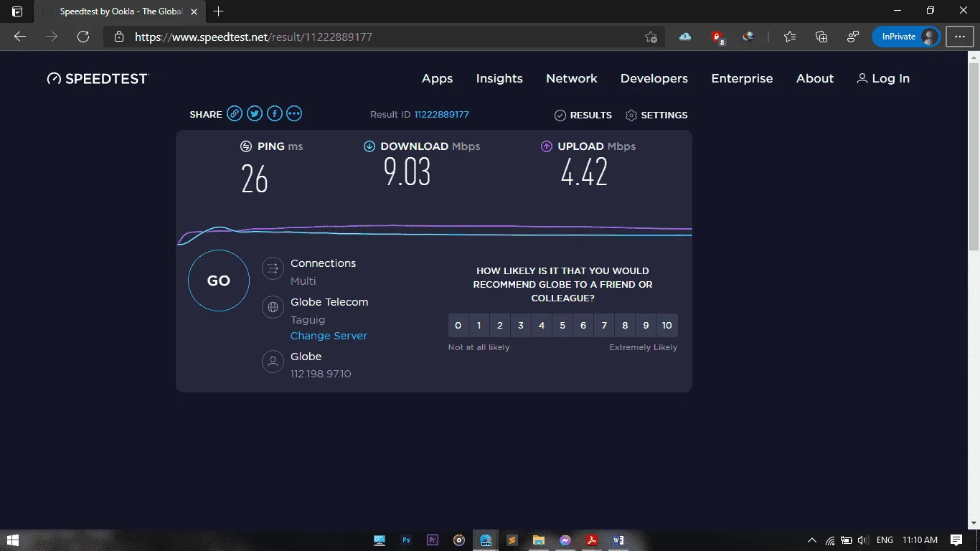Rate recommendation as 2
The width and height of the screenshot is (980, 551).
click(x=500, y=326)
